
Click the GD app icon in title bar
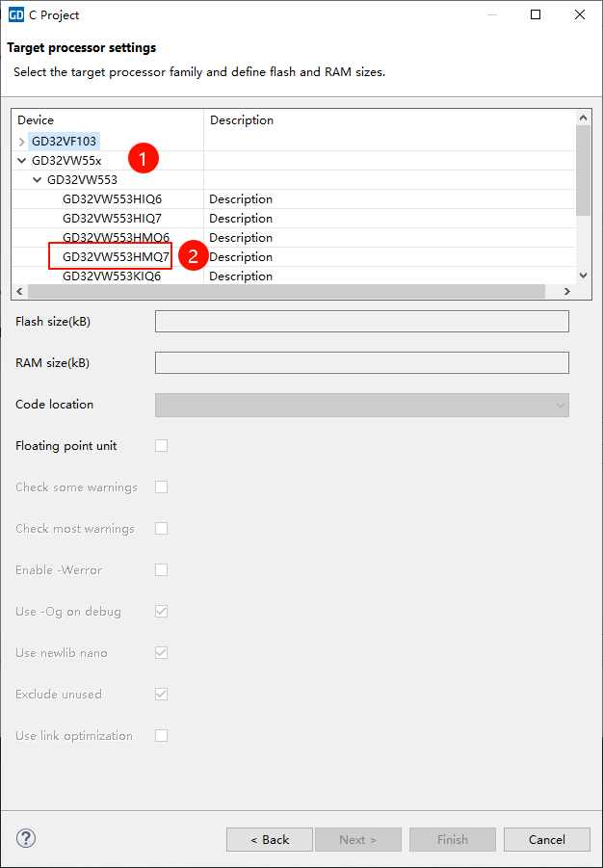click(x=16, y=14)
